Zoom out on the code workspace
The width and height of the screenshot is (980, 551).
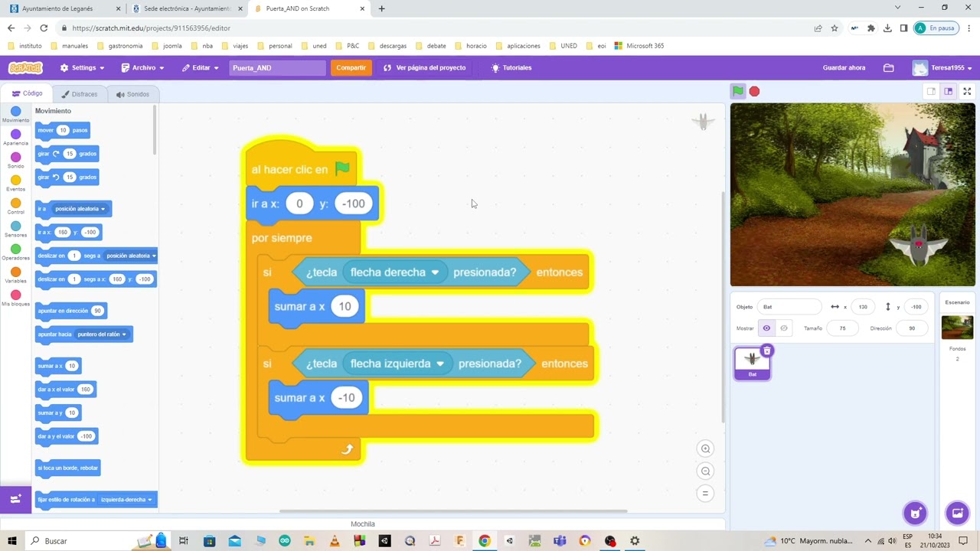coord(706,471)
